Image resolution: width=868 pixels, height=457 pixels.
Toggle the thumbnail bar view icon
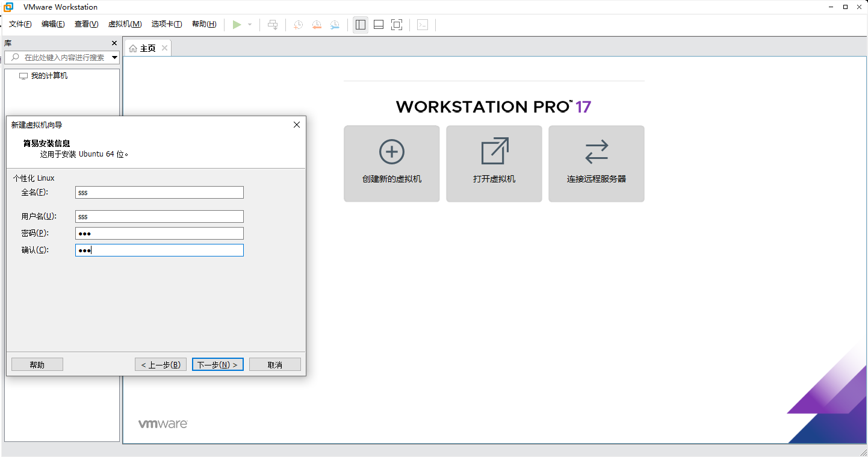[x=379, y=25]
